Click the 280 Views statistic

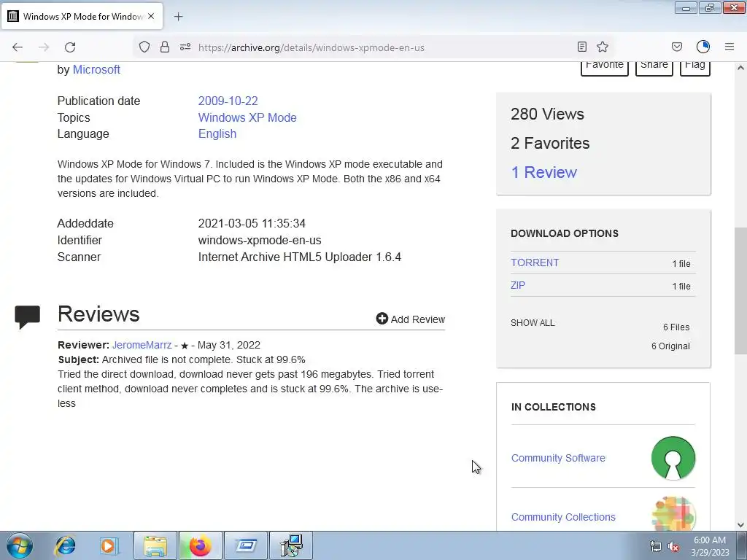[547, 114]
